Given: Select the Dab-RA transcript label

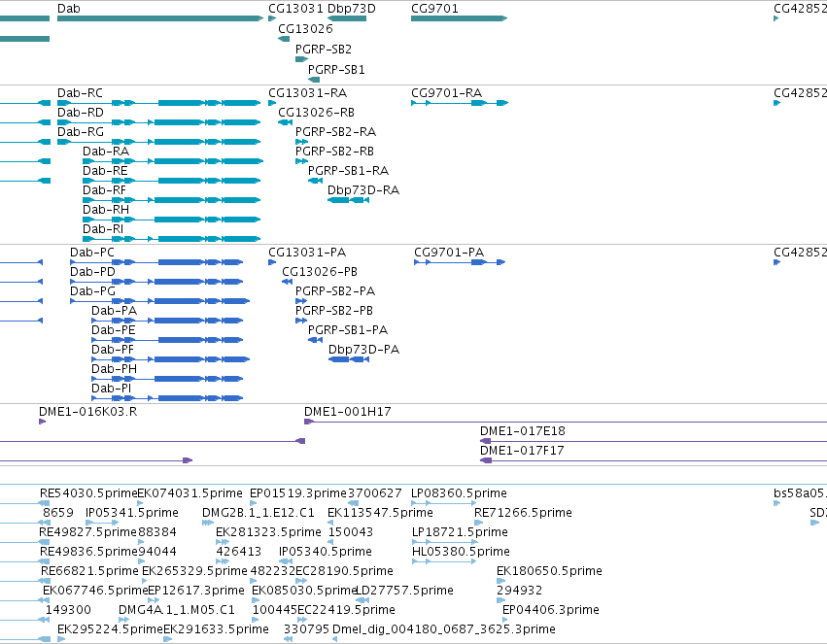Looking at the screenshot, I should pyautogui.click(x=106, y=152).
